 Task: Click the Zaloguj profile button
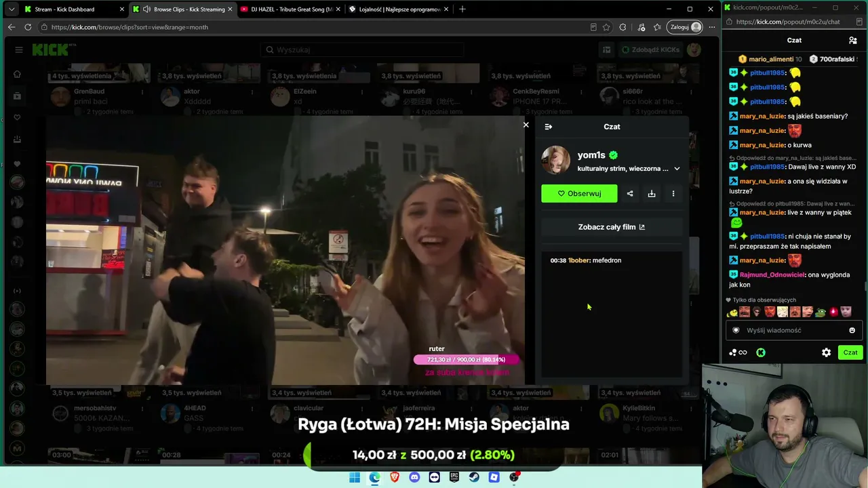[x=685, y=27]
